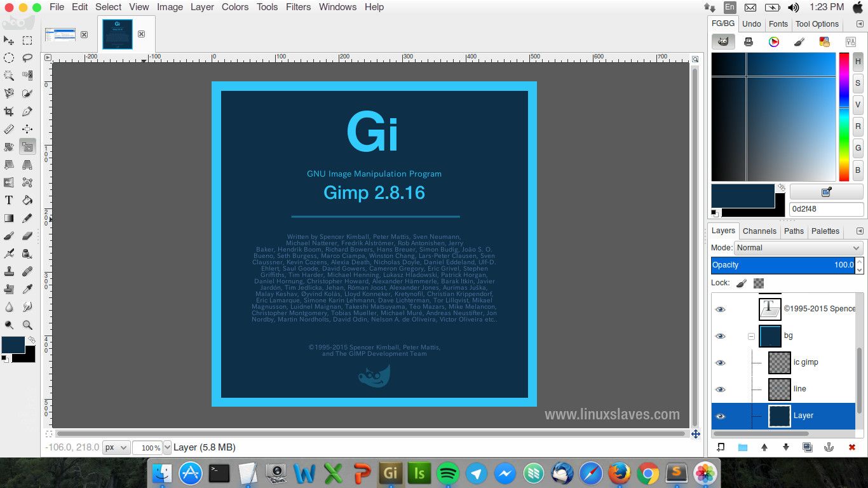Open the Layers dock tab menu
This screenshot has height=488, width=868.
(860, 231)
